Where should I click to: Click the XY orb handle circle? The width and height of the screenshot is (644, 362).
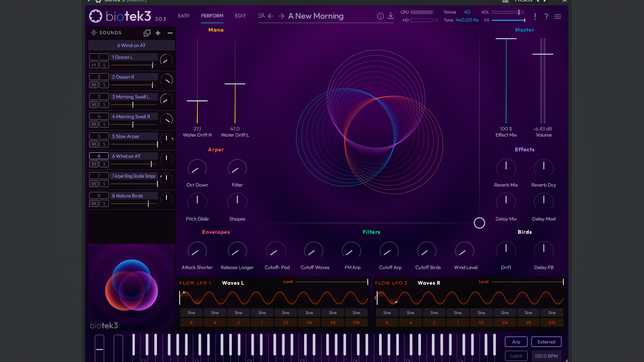click(x=479, y=223)
